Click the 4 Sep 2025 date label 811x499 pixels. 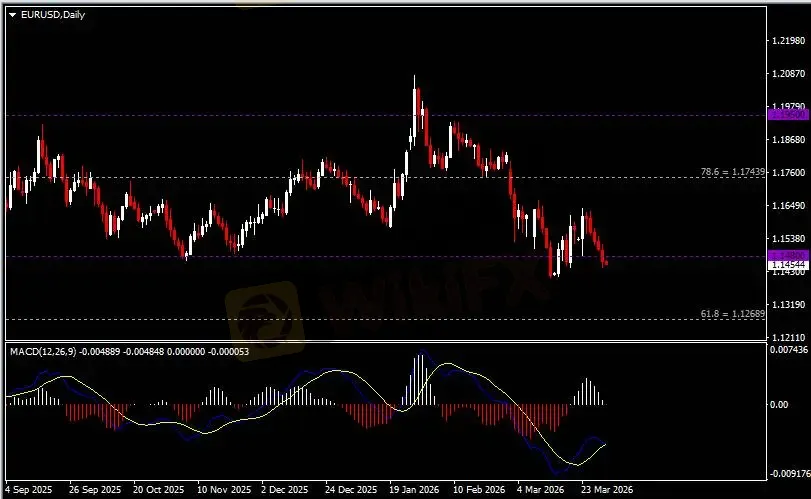click(x=28, y=491)
